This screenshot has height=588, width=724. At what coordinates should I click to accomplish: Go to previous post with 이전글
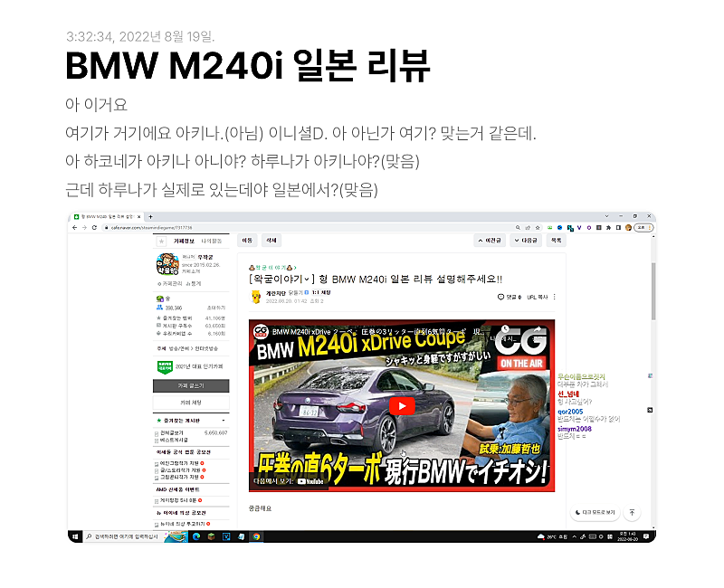coord(490,241)
